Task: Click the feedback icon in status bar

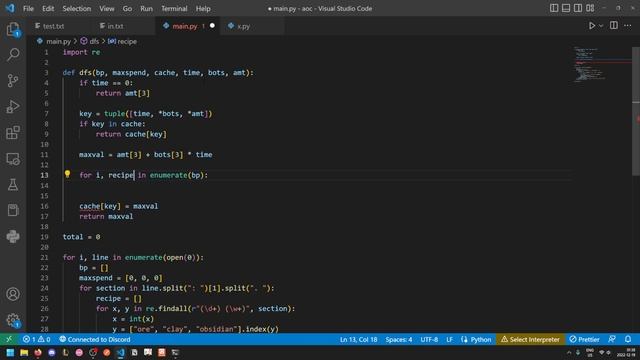Action: click(x=612, y=339)
